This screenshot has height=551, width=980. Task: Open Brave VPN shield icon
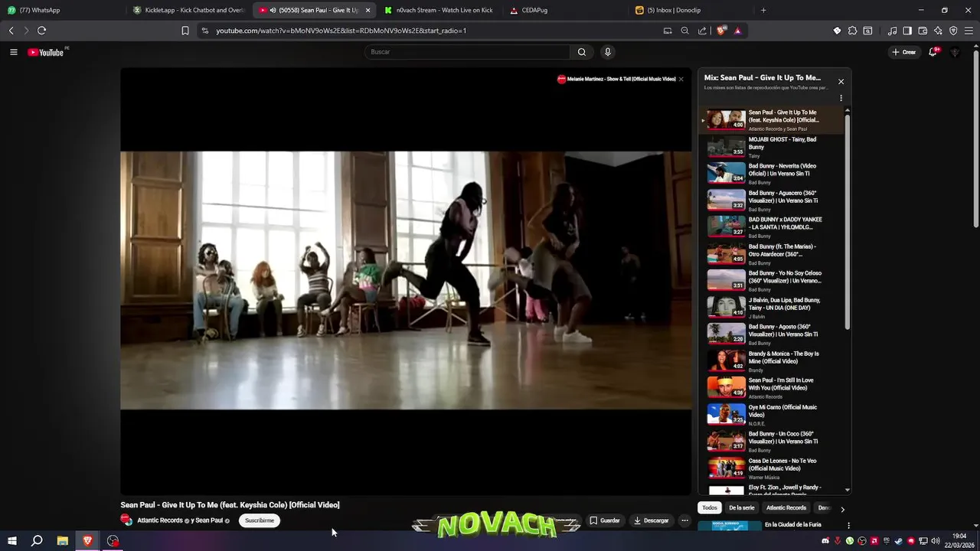(x=953, y=31)
